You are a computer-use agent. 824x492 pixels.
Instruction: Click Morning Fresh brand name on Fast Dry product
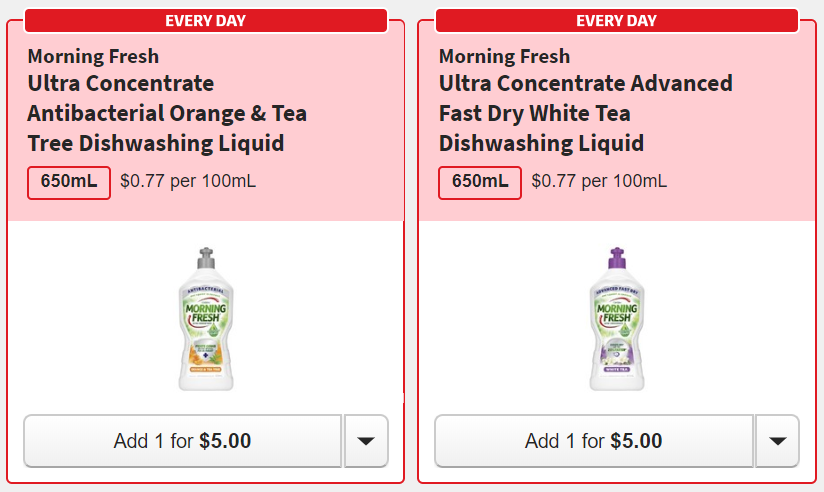[x=504, y=56]
